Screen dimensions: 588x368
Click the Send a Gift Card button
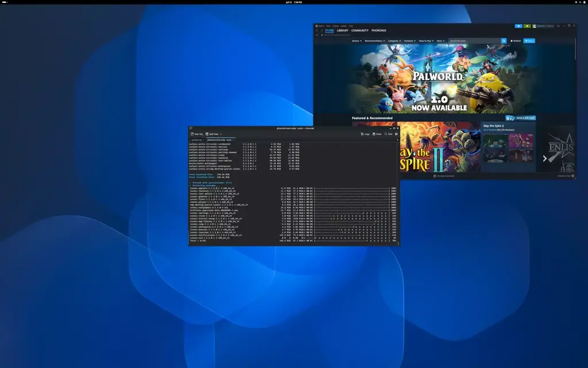tap(520, 118)
